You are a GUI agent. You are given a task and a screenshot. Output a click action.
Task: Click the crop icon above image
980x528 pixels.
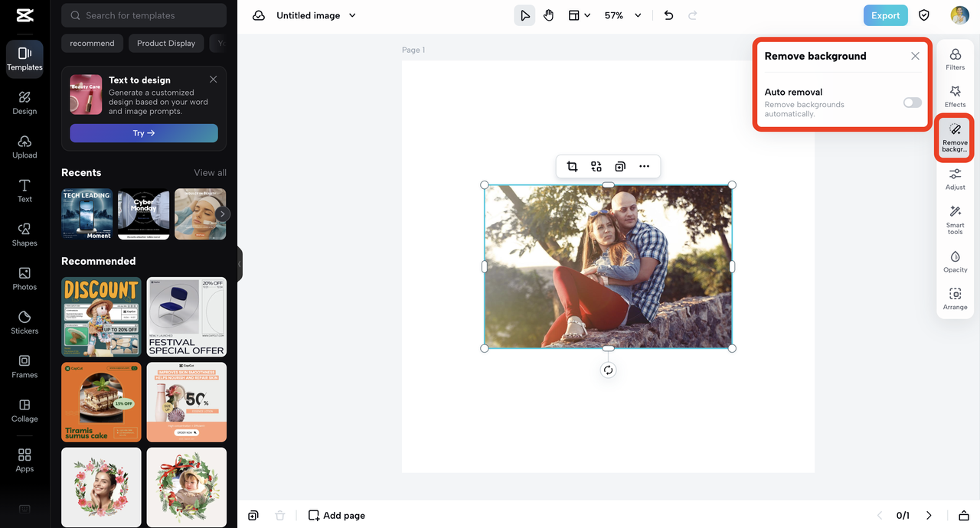click(x=572, y=166)
